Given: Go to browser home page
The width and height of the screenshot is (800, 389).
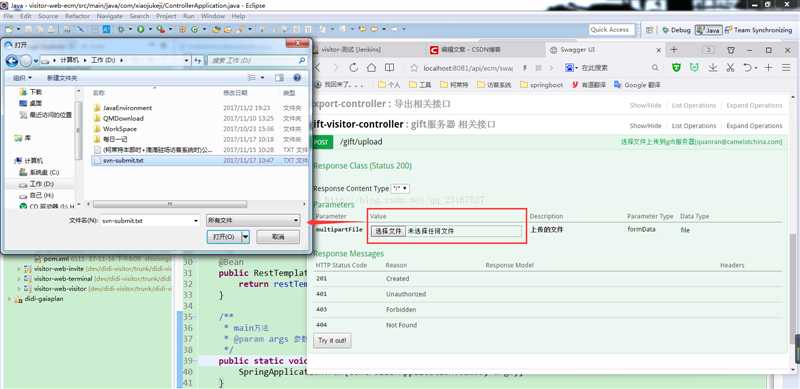Looking at the screenshot, I should click(371, 67).
